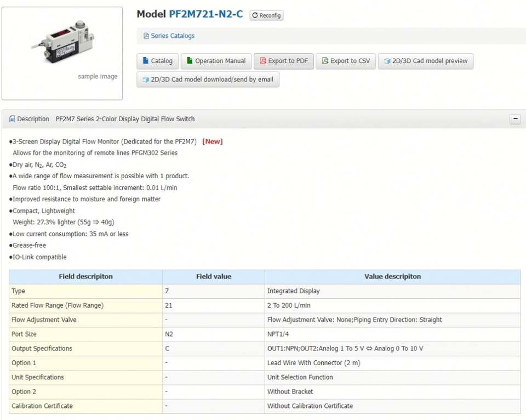Click the Reconfig button beside model
The image size is (526, 420).
point(266,15)
